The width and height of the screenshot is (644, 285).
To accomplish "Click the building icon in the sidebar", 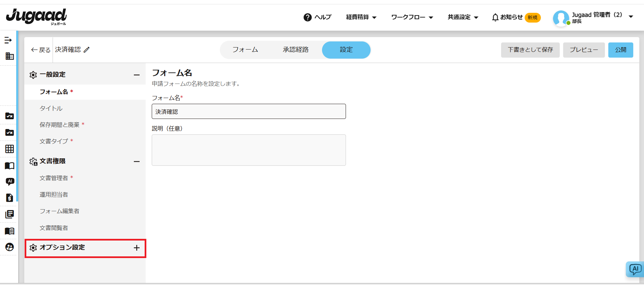I will pyautogui.click(x=9, y=56).
